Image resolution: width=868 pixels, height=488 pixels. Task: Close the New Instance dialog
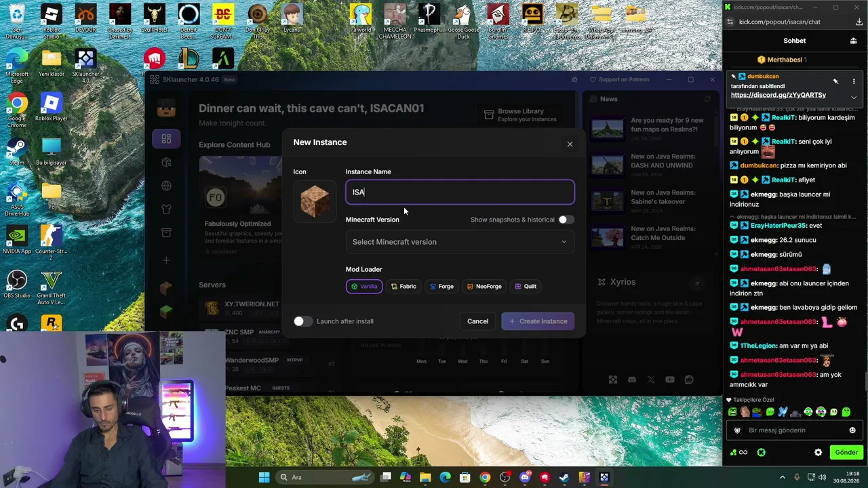tap(570, 144)
